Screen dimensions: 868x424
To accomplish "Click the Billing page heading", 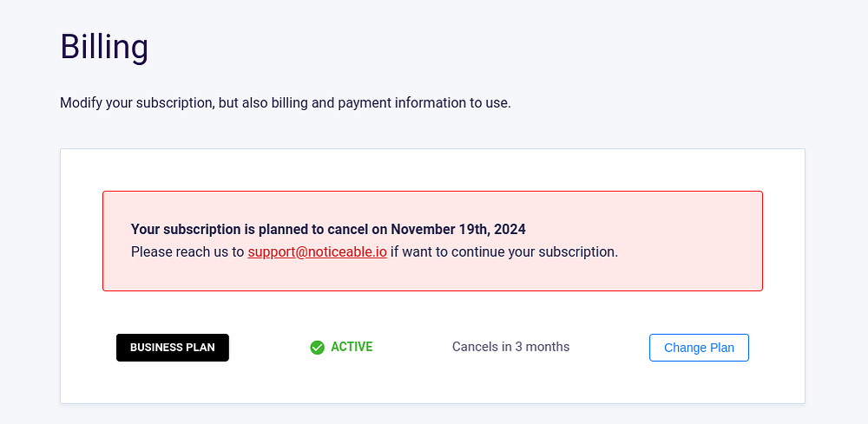I will coord(104,46).
